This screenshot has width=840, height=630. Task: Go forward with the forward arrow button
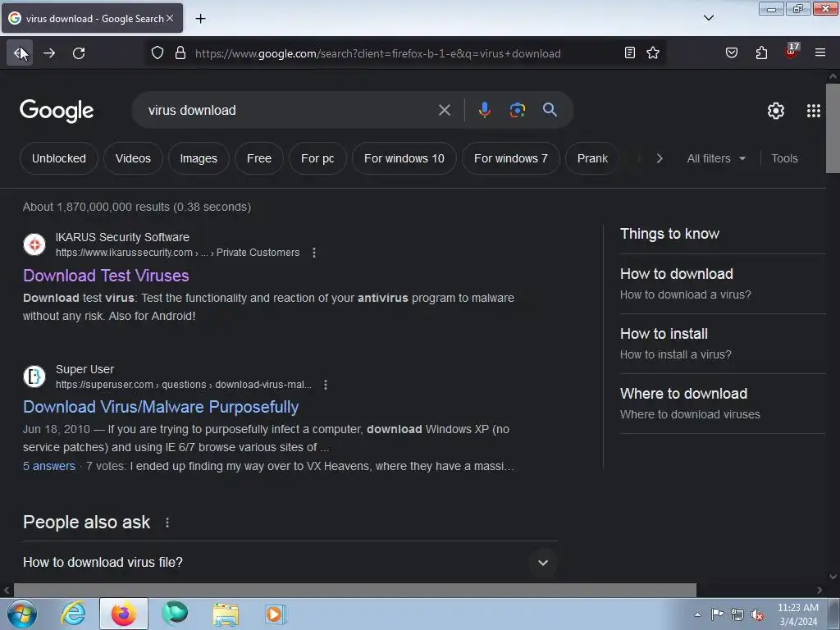pos(49,53)
